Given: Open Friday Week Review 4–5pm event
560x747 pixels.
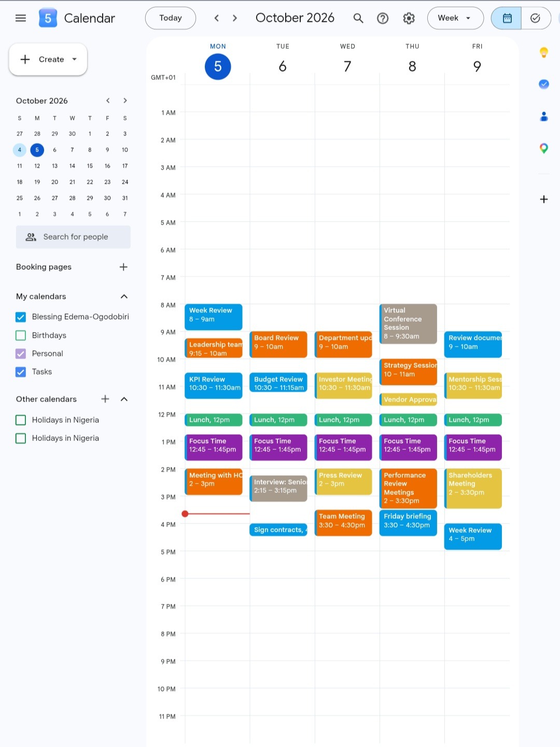Looking at the screenshot, I should [x=473, y=536].
